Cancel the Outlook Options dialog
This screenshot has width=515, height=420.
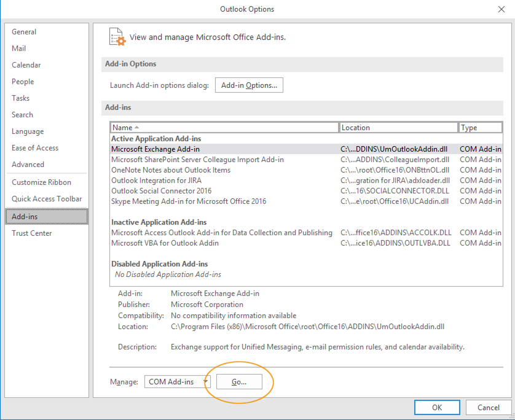tap(488, 407)
